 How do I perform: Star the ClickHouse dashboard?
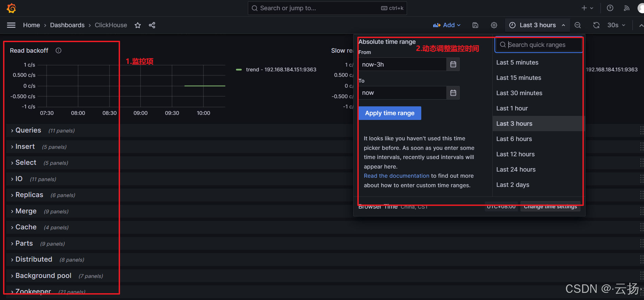click(x=138, y=25)
